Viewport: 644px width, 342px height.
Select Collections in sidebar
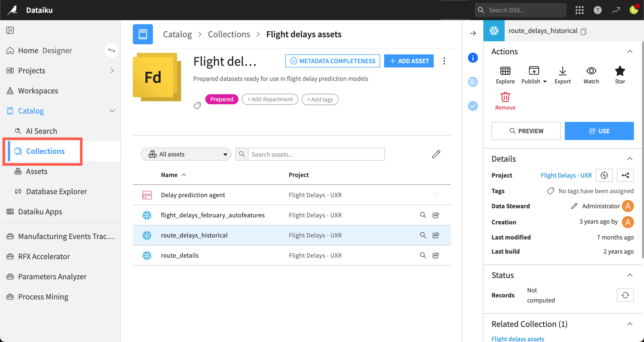click(x=45, y=151)
